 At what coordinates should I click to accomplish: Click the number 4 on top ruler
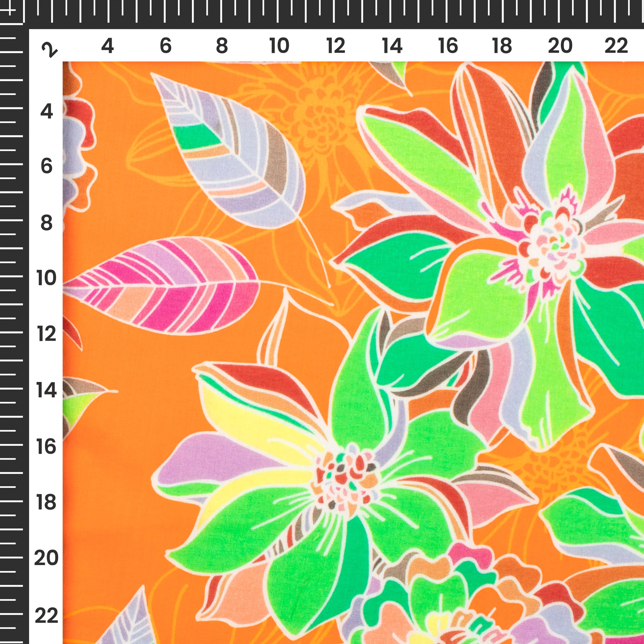pyautogui.click(x=107, y=46)
